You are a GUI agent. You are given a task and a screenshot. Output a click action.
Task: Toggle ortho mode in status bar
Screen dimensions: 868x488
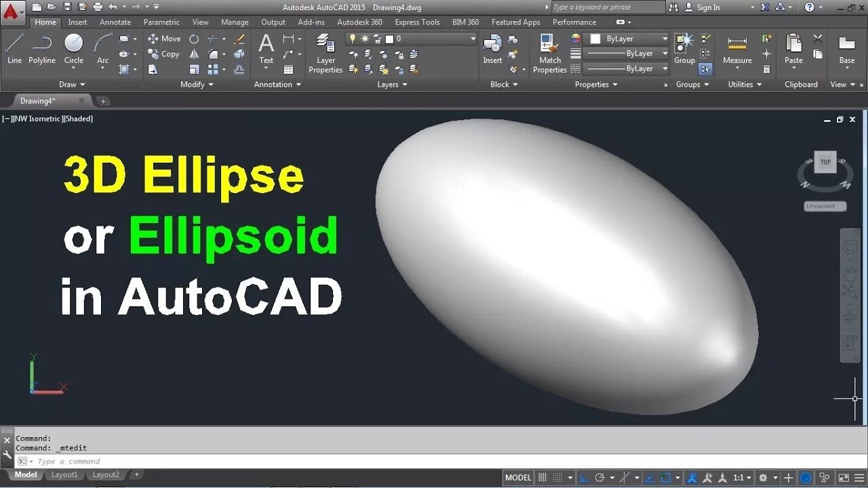(x=585, y=477)
